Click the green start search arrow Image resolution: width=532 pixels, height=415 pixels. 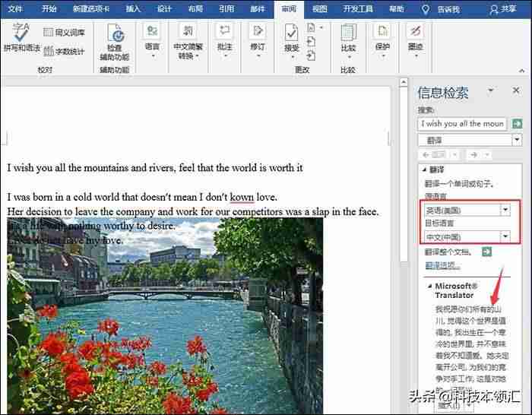click(x=517, y=124)
